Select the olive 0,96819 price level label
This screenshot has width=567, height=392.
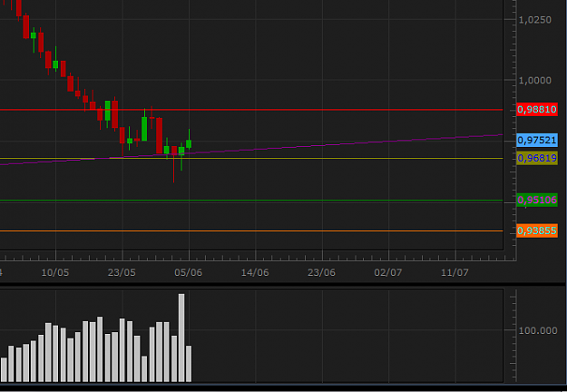pyautogui.click(x=537, y=158)
